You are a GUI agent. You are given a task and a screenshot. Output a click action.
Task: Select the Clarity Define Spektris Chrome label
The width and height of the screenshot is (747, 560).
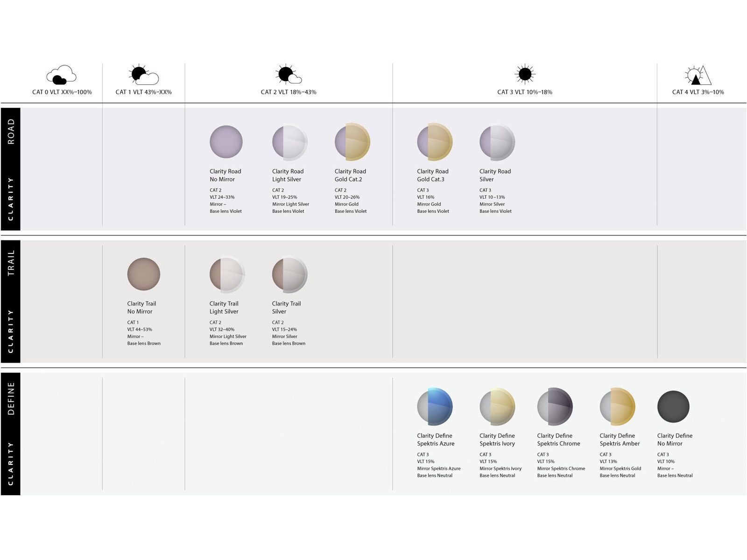point(558,439)
